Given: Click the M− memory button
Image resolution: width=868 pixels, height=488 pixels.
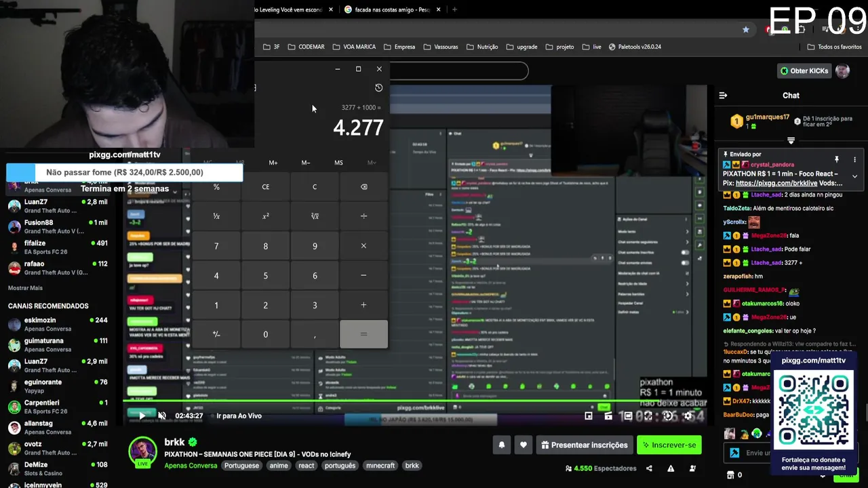Looking at the screenshot, I should point(306,163).
